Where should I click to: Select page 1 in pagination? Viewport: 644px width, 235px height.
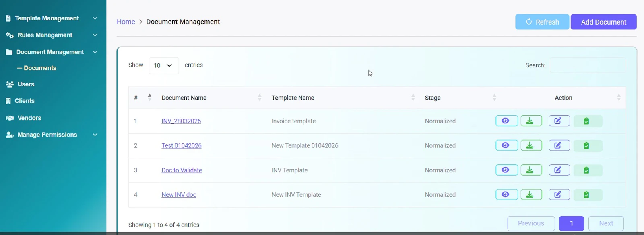[572, 223]
